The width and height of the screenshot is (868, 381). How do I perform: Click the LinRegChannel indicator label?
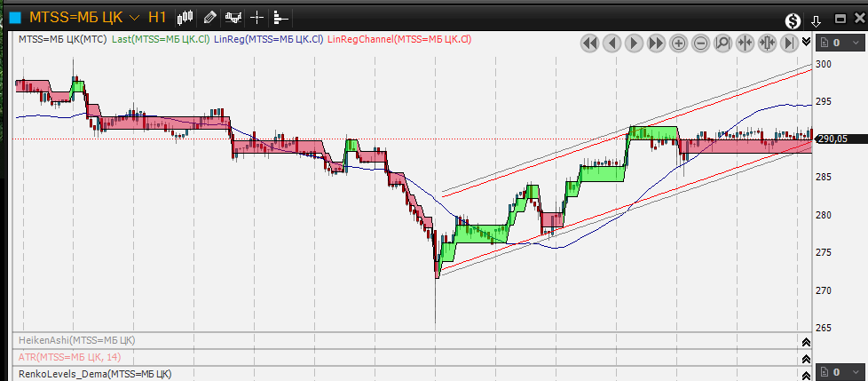[x=398, y=39]
